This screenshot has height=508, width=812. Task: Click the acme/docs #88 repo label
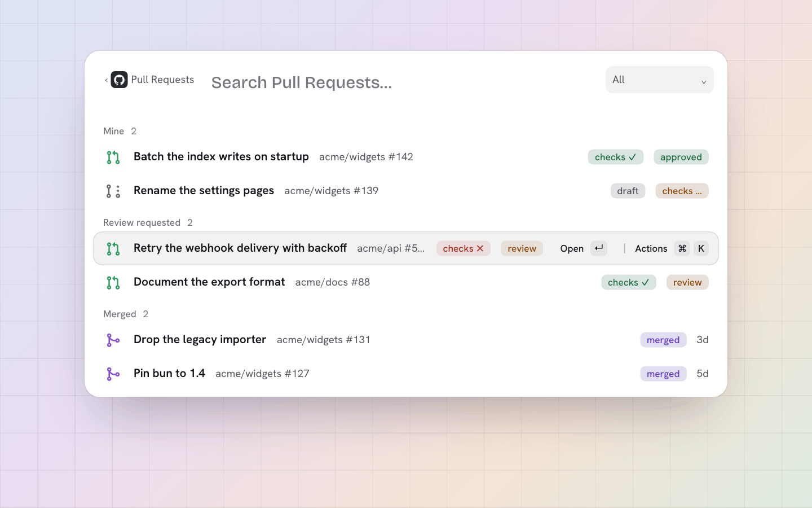tap(333, 282)
